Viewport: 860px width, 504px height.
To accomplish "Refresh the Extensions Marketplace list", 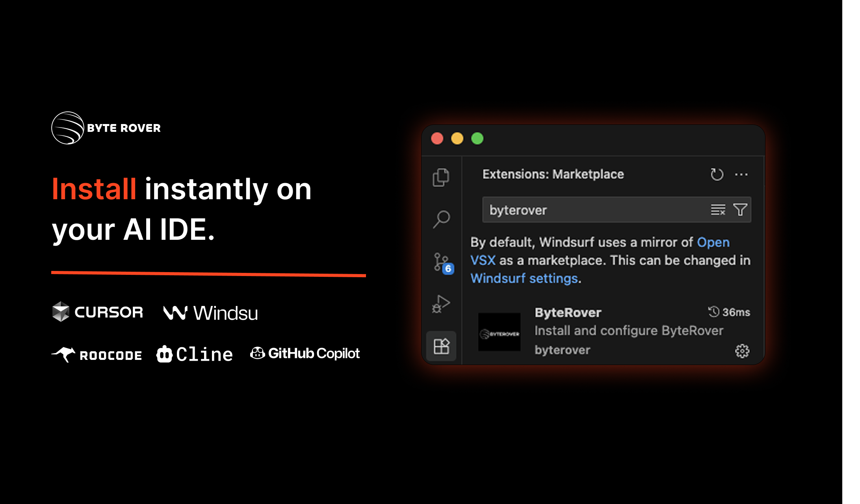I will coord(717,174).
